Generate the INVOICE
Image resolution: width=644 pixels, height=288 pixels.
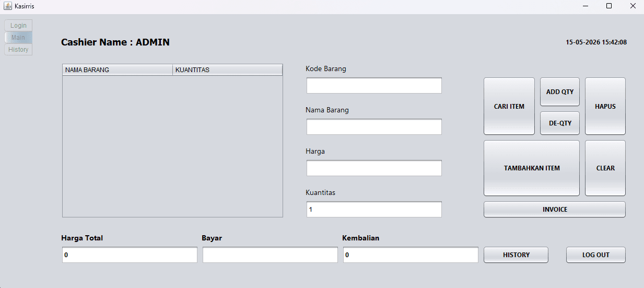[x=555, y=209]
